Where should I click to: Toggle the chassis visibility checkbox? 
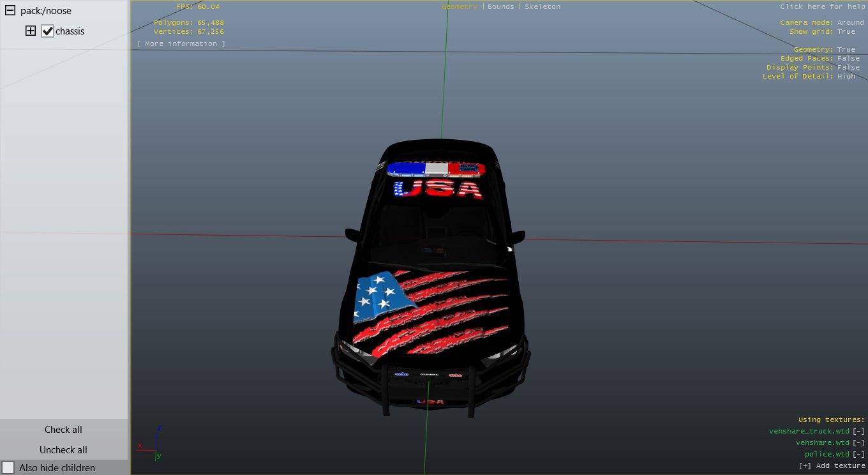(x=47, y=31)
